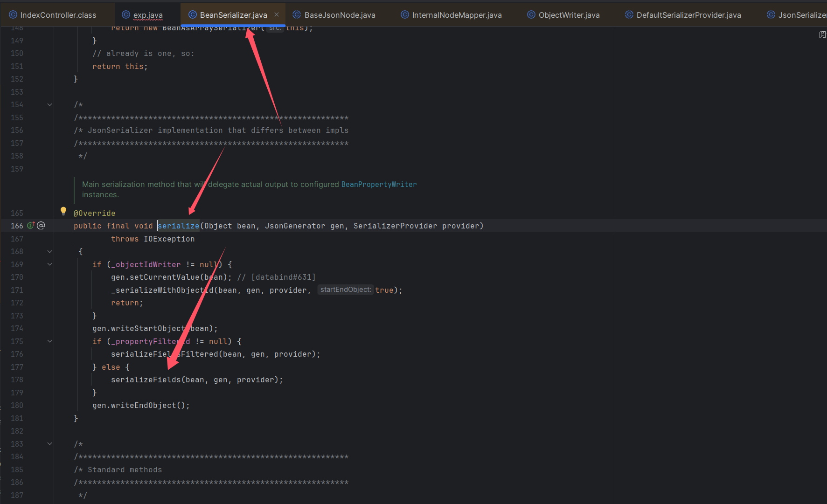
Task: Click the class icon on InternalNodeMapper.java tab
Action: 405,14
